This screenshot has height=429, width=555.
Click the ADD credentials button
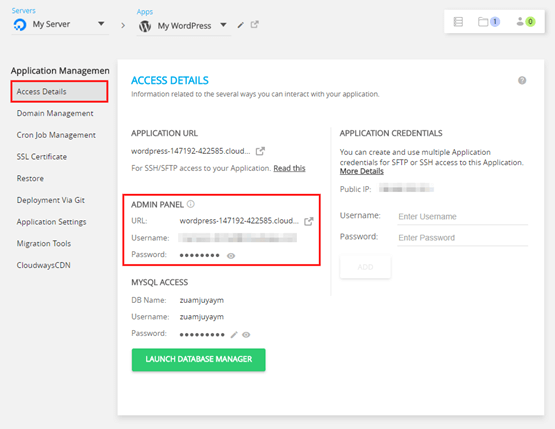tap(365, 267)
